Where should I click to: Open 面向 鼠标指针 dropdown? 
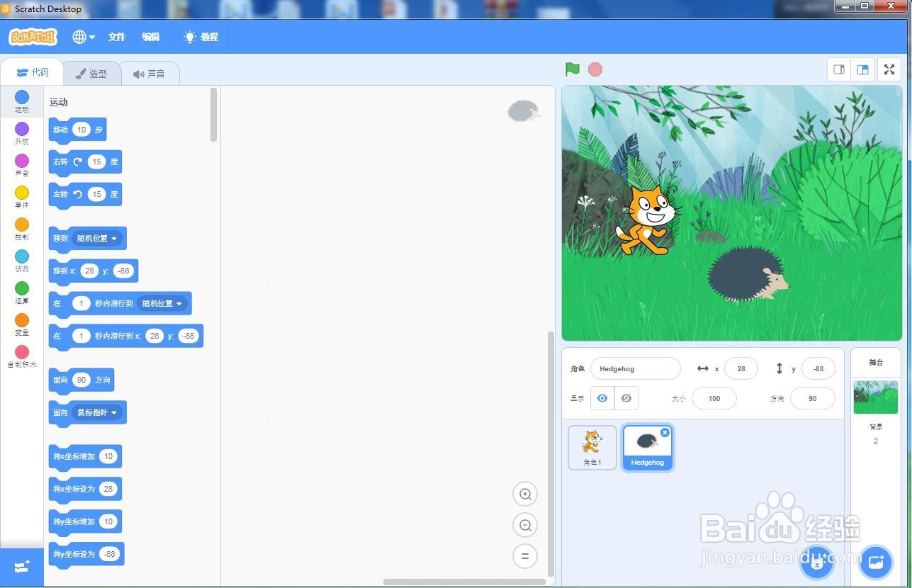[98, 412]
